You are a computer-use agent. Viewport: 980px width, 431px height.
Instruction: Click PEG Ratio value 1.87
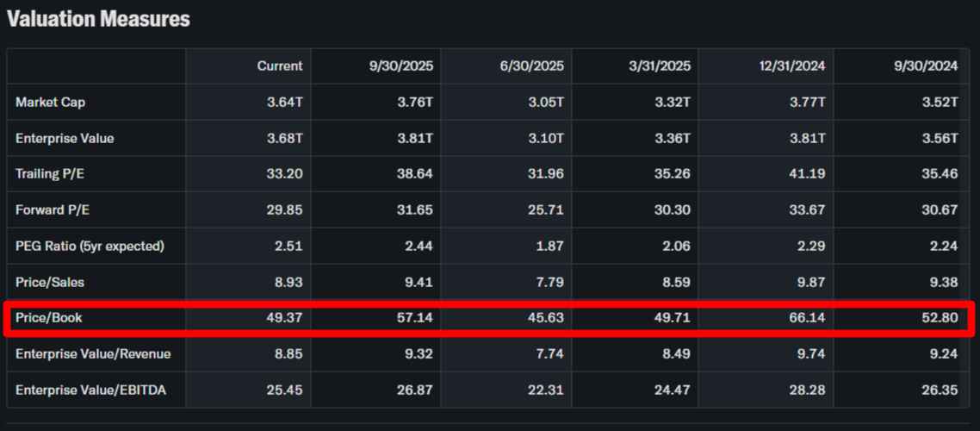tap(550, 247)
